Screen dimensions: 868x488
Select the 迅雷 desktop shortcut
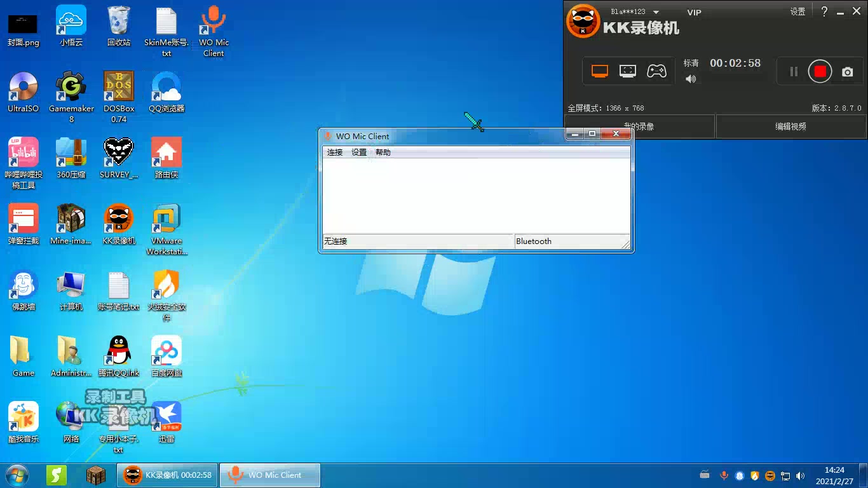click(x=166, y=423)
